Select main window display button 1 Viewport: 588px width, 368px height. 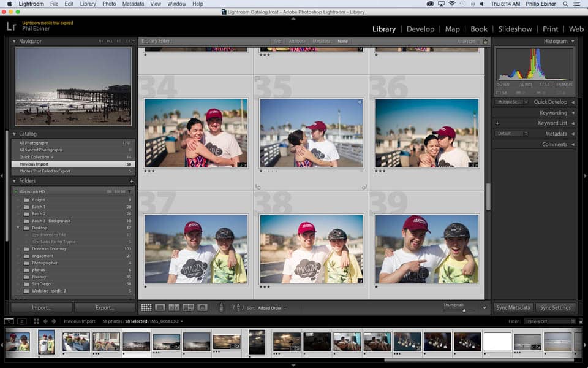(9, 321)
